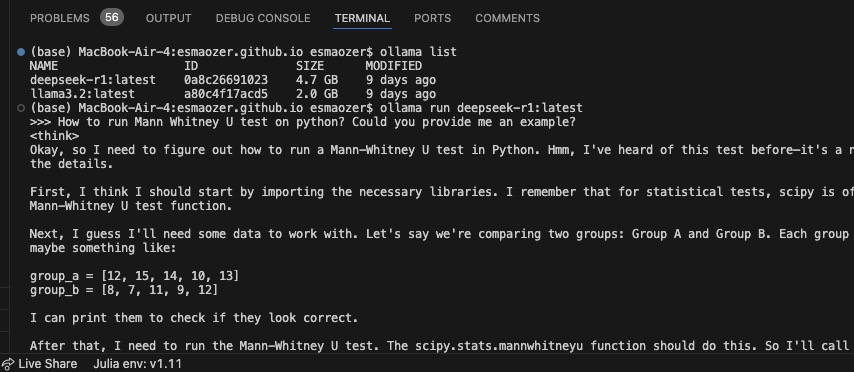Click the group_b list definition line
This screenshot has height=372, width=854.
[124, 290]
